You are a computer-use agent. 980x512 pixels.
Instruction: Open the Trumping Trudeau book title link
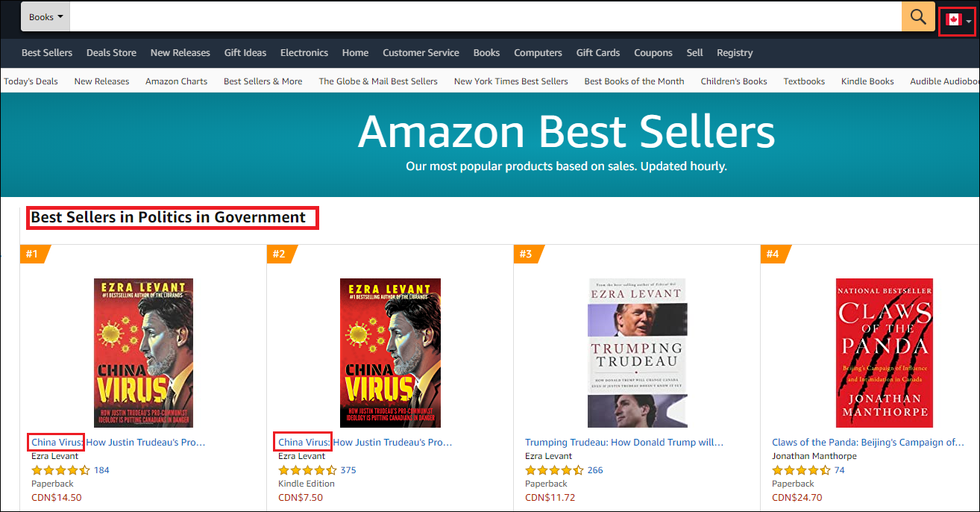(x=624, y=443)
